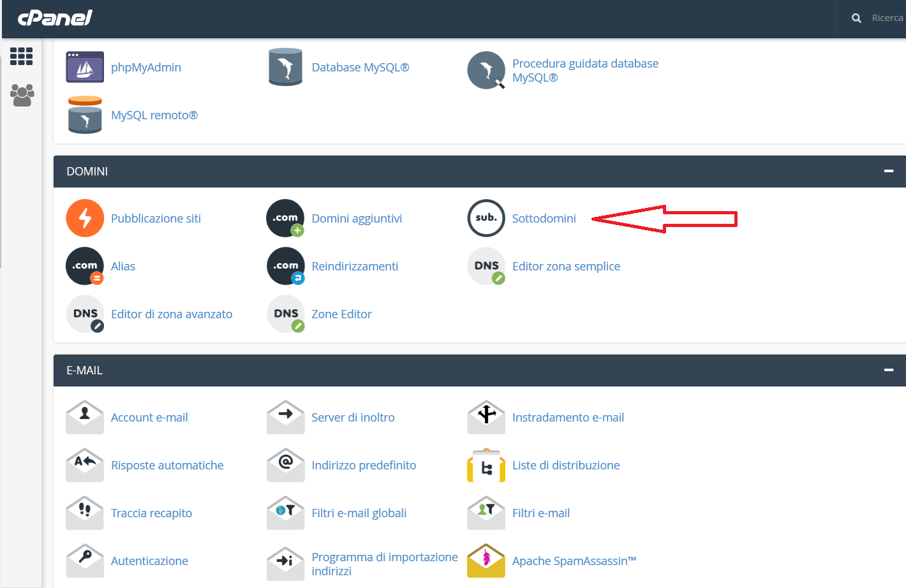Open the Risposte automatiche envelope icon
Image resolution: width=906 pixels, height=588 pixels.
point(85,465)
